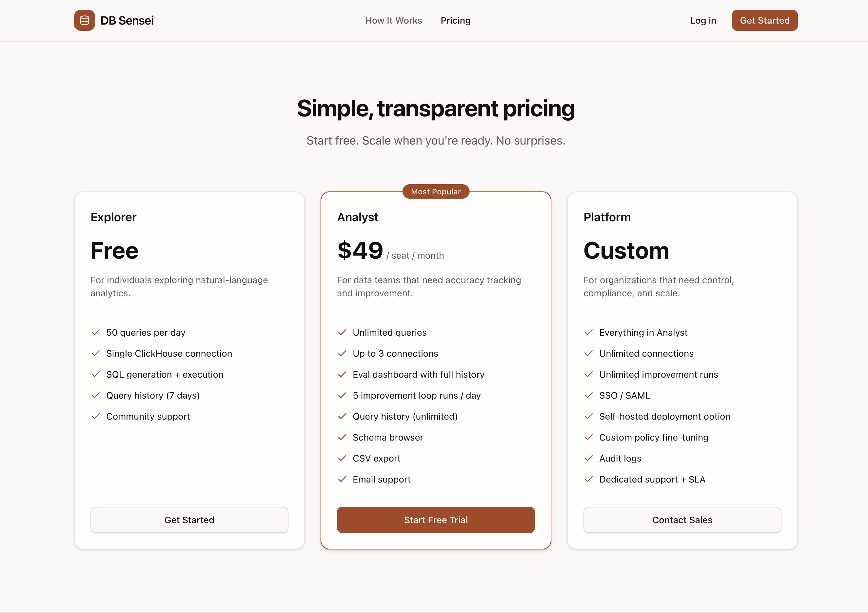Click checkmark icon beside 50 queries per day
This screenshot has height=613, width=868.
click(x=96, y=332)
